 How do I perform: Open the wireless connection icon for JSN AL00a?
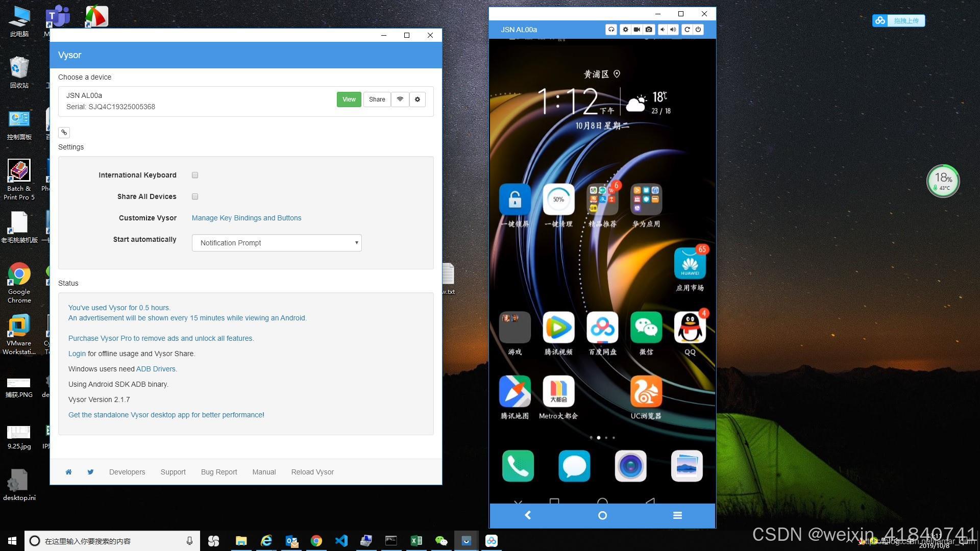tap(400, 99)
